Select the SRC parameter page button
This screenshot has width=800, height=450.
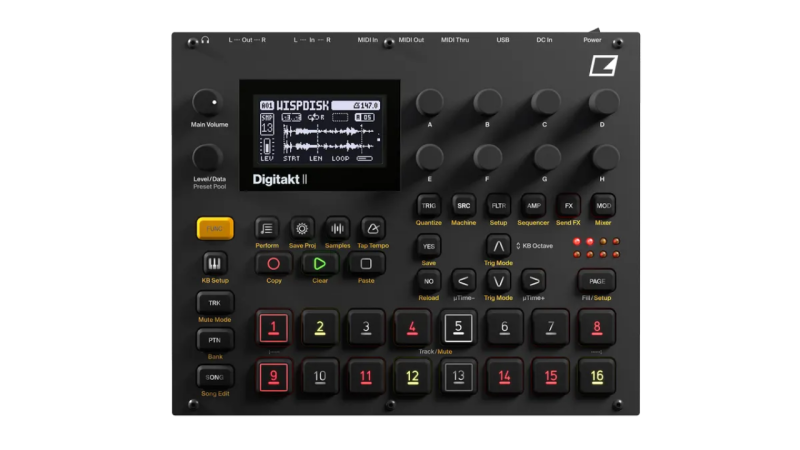(463, 206)
